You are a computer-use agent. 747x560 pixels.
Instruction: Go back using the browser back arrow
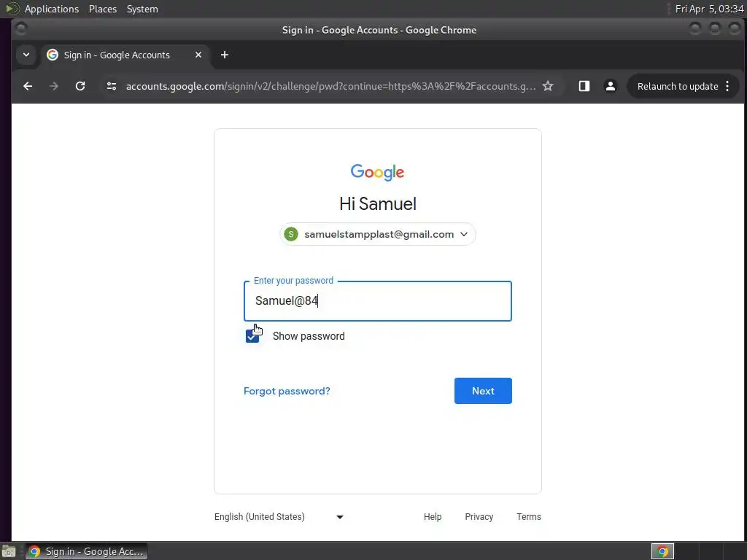pyautogui.click(x=28, y=86)
